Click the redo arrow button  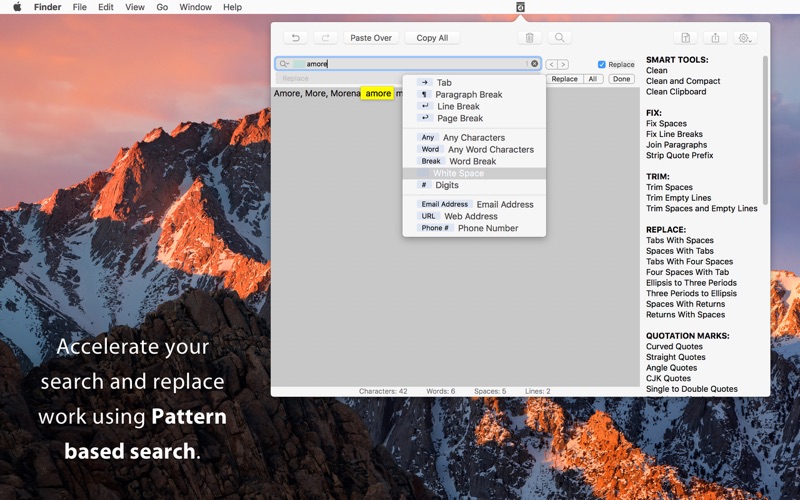324,38
